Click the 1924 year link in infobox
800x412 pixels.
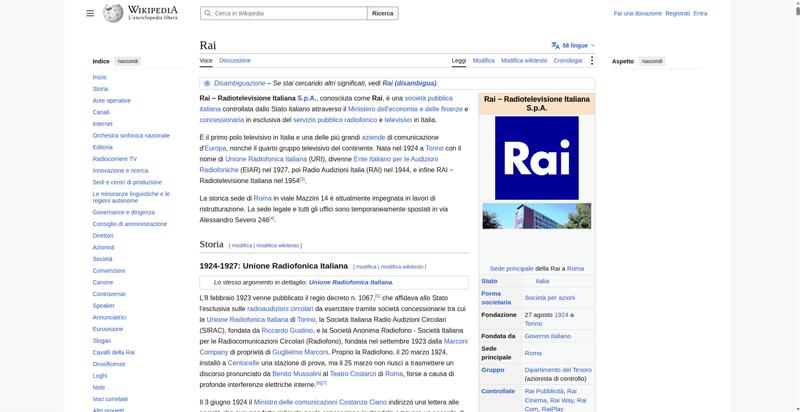561,315
